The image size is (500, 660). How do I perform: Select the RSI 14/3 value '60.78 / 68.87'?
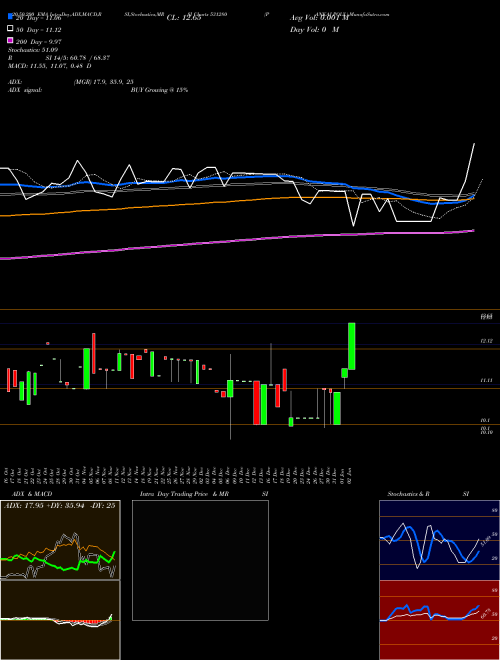point(89,58)
